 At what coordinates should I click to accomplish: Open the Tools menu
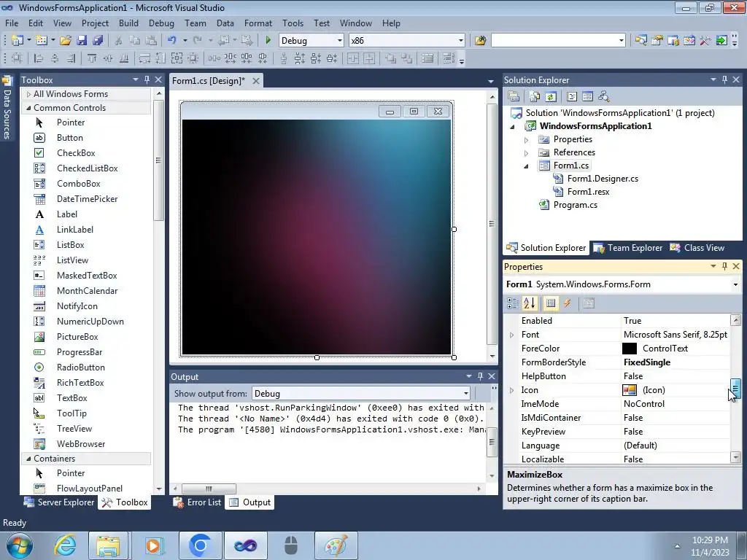[293, 23]
